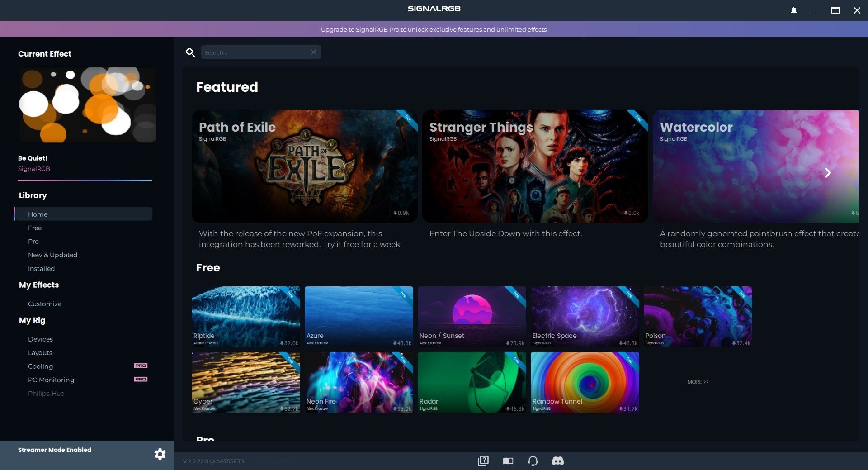Select the Neon Fire effect

tap(359, 382)
